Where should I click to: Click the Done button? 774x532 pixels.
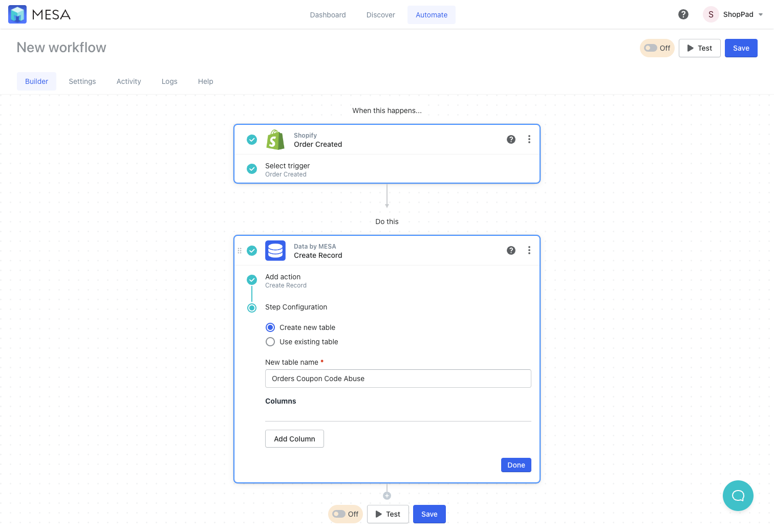[516, 465]
